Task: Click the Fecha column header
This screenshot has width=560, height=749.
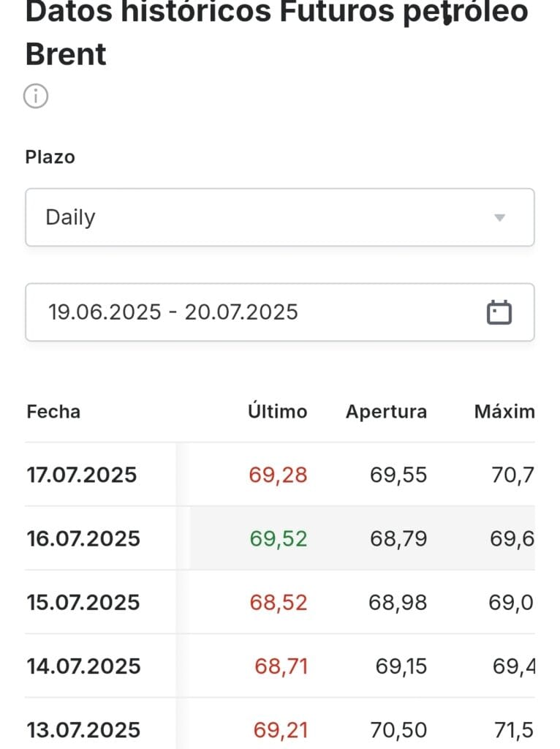Action: (53, 412)
